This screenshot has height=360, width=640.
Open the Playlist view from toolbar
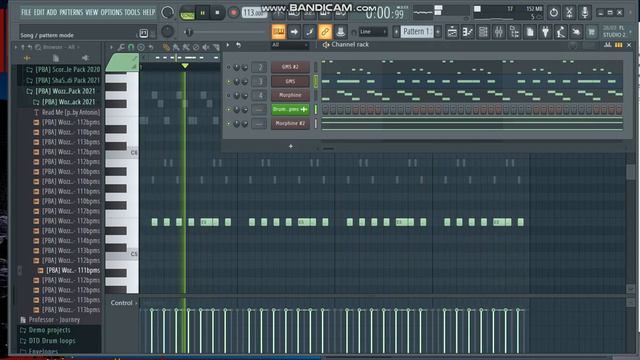[452, 32]
